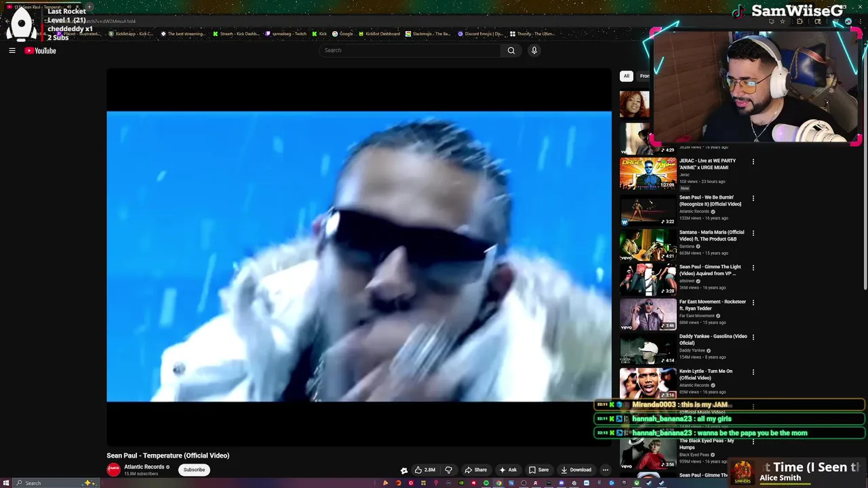This screenshot has height=488, width=868.
Task: Open Sean Paul Gimme The Light thumbnail
Action: [648, 279]
